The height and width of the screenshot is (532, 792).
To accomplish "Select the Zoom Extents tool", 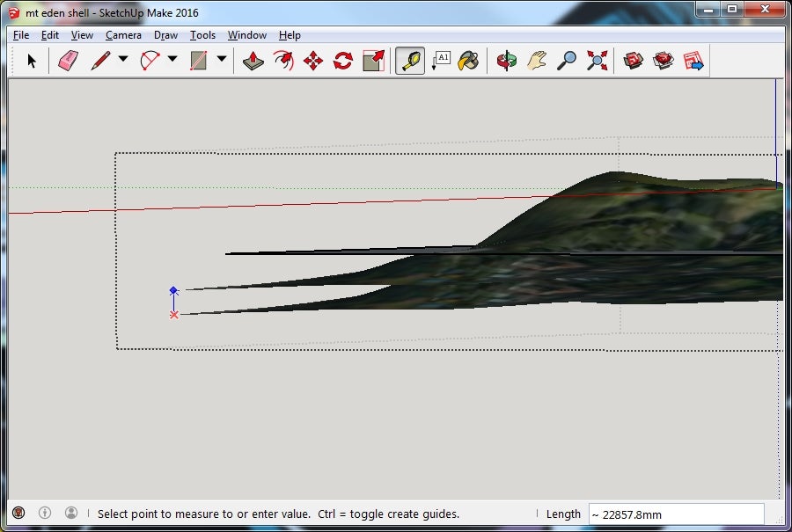I will [x=598, y=61].
